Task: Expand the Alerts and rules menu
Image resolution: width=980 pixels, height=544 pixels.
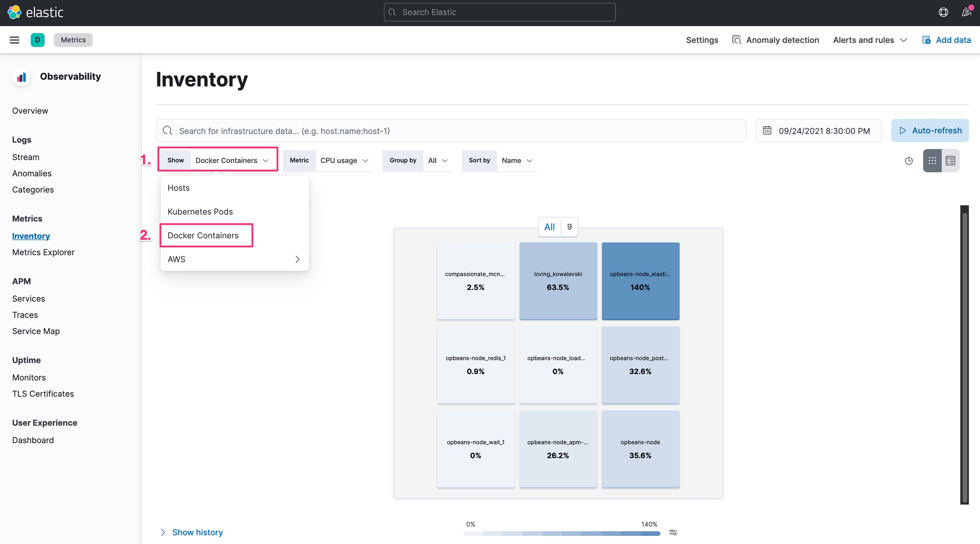Action: (869, 40)
